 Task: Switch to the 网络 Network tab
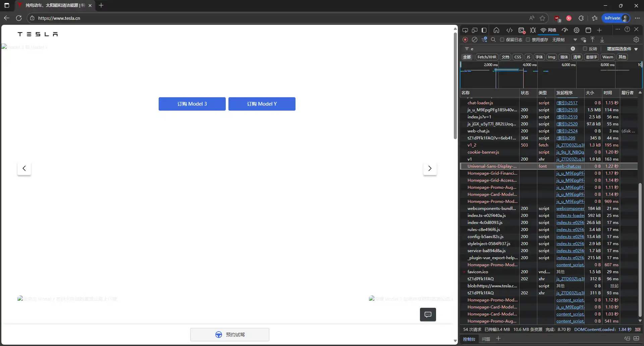(x=549, y=30)
